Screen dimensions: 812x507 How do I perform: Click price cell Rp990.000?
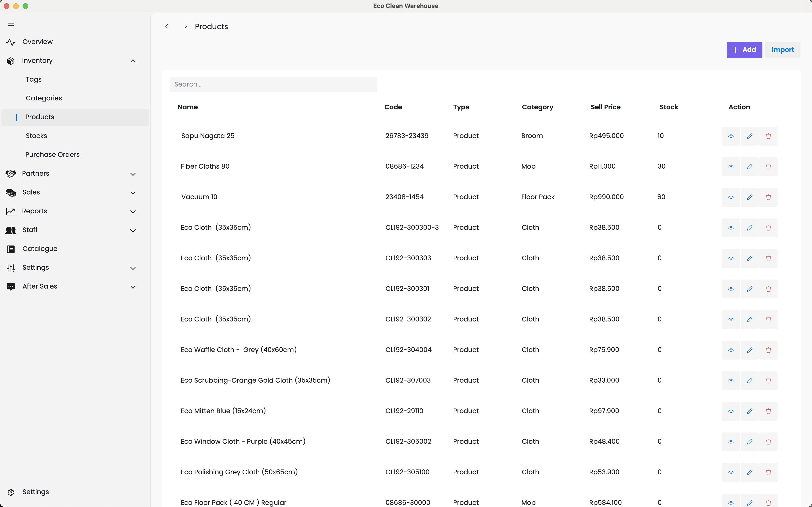click(x=606, y=197)
